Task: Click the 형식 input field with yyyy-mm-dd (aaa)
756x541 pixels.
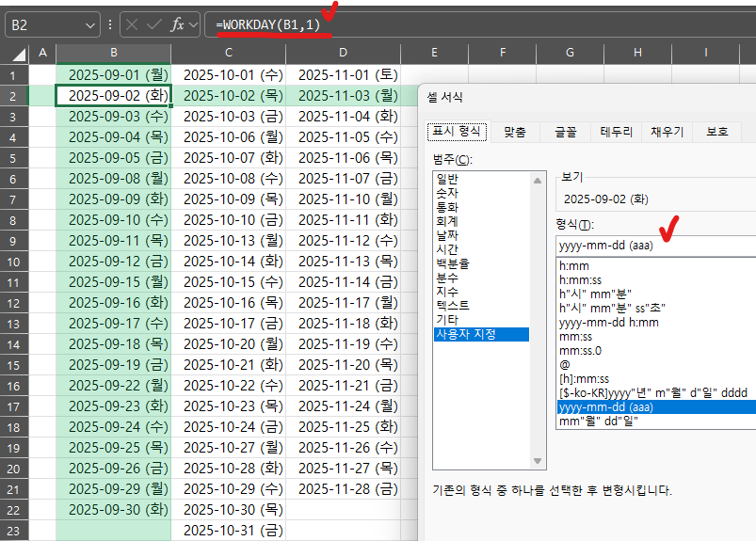Action: (x=655, y=246)
